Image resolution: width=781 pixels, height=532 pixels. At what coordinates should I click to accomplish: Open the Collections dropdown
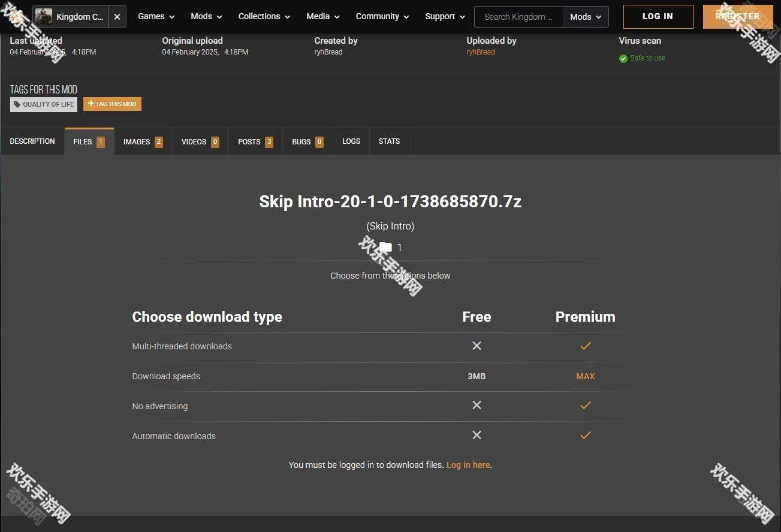click(x=264, y=17)
